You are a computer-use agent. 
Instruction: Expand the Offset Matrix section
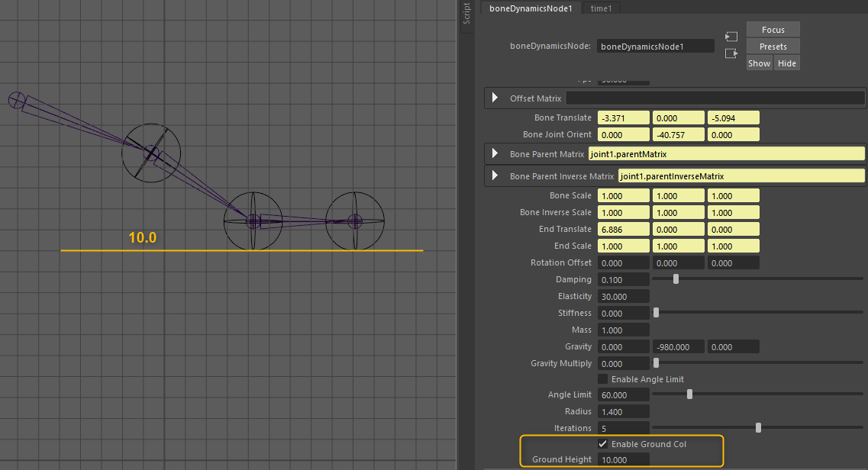[495, 98]
